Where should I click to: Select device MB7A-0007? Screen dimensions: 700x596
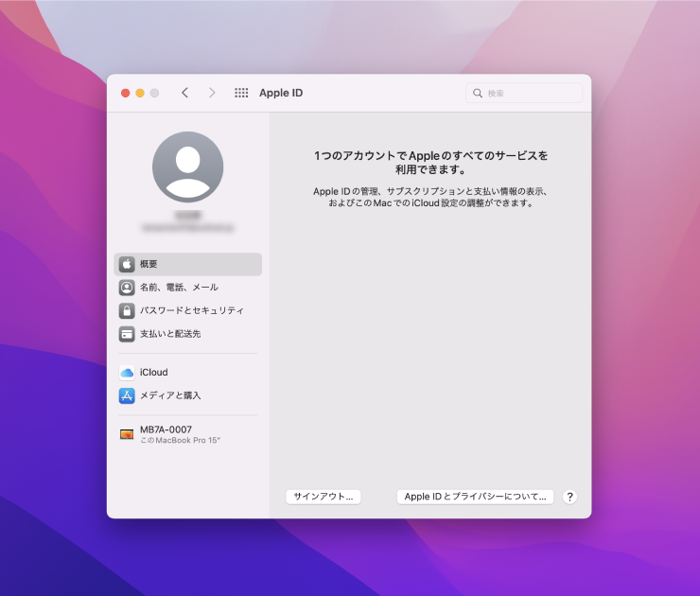tap(188, 434)
